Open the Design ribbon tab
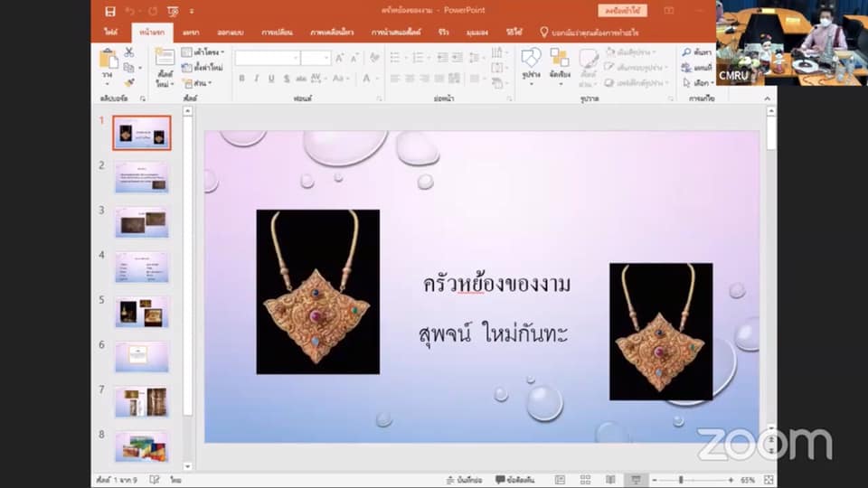 [231, 32]
